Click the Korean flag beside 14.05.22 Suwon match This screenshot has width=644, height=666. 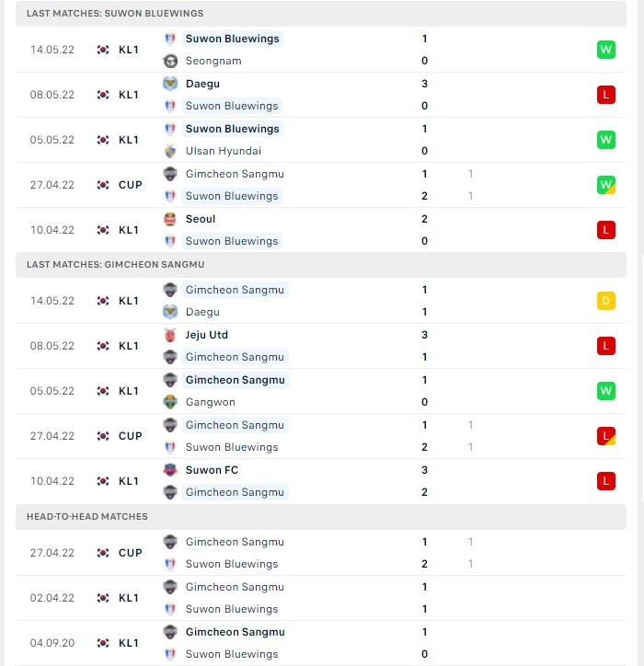coord(103,50)
